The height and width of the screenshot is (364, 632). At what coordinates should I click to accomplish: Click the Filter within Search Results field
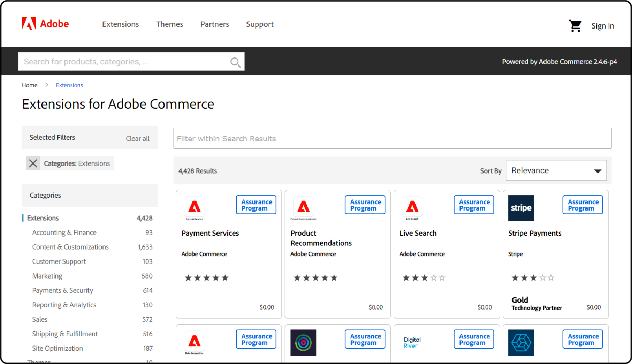click(x=392, y=138)
